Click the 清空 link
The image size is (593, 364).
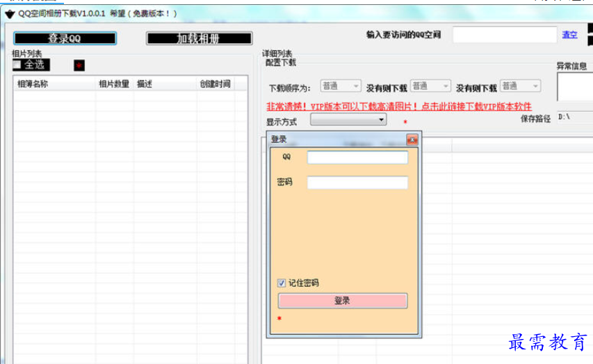569,35
